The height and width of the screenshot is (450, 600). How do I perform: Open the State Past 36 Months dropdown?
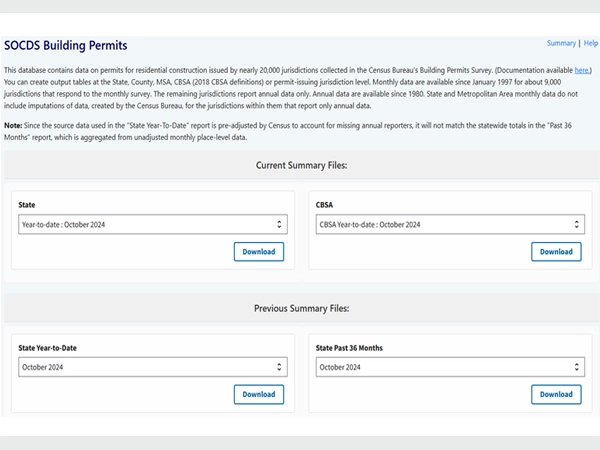point(450,367)
